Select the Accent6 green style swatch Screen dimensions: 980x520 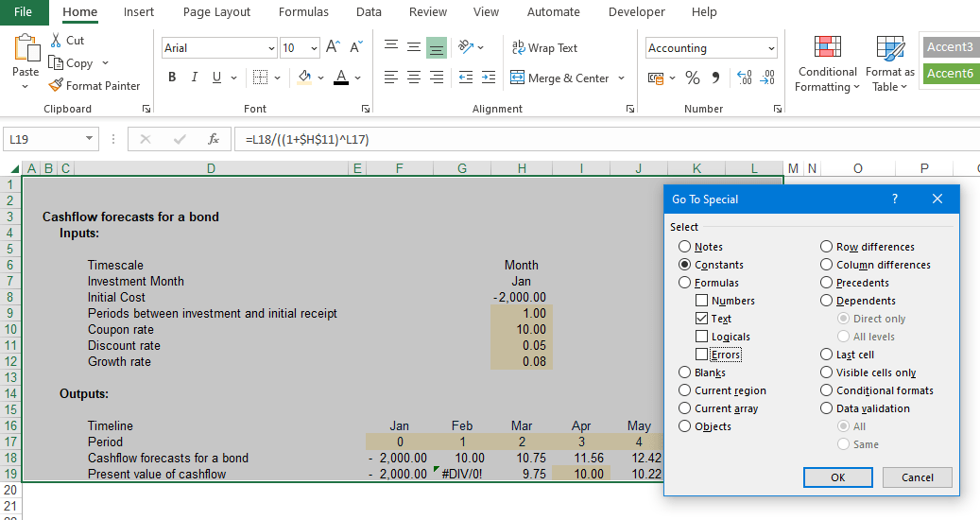coord(950,74)
